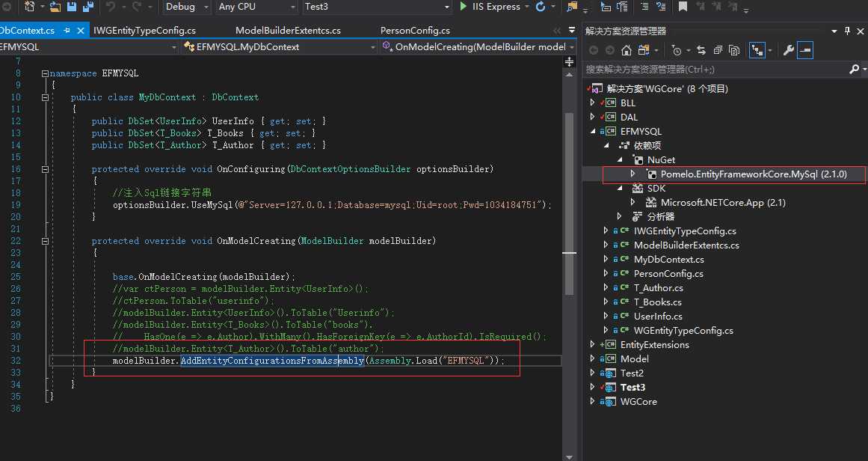This screenshot has width=868, height=461.
Task: Switch to the PersonConfig.cs tab
Action: [x=415, y=31]
